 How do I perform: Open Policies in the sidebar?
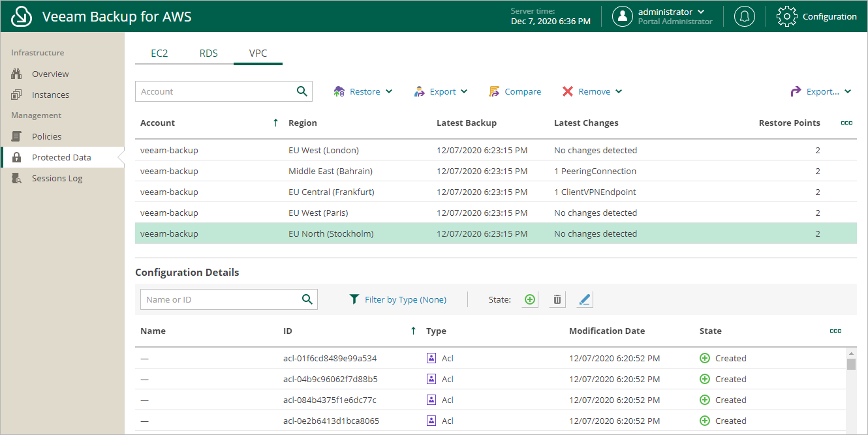[47, 137]
